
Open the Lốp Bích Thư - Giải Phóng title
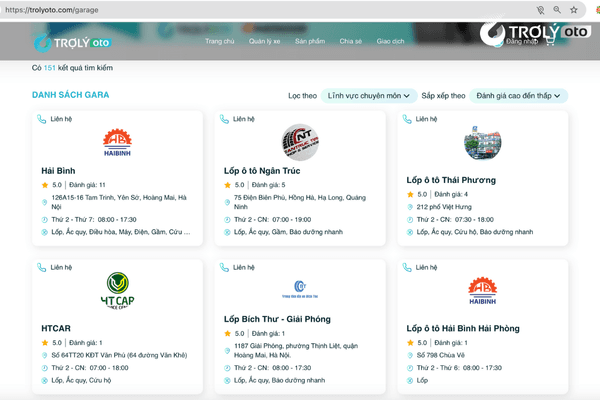277,319
